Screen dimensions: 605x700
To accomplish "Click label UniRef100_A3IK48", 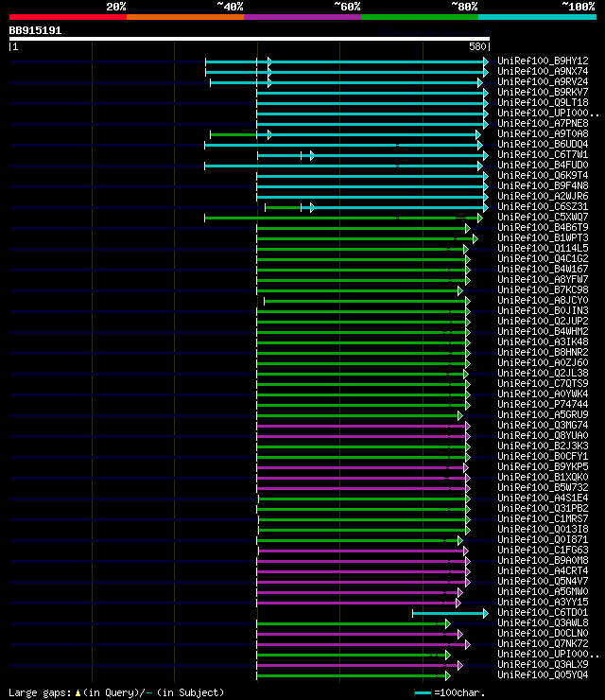I will pos(543,341).
